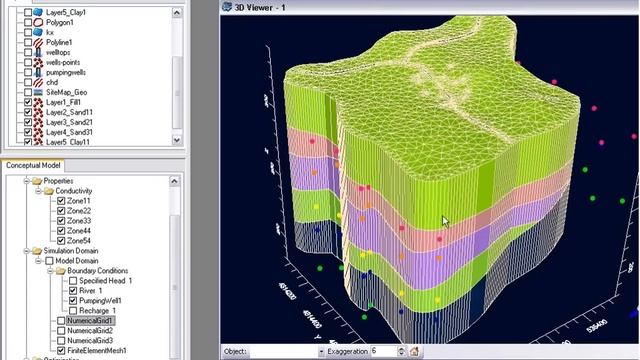
Task: Uncheck the PumpingWell1 checkbox
Action: point(73,301)
